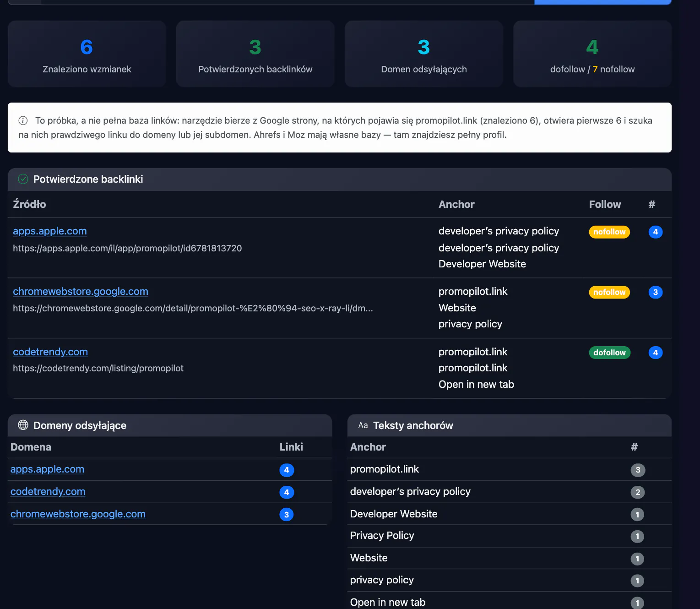Click the promopilot.link anchor text row
Image resolution: width=700 pixels, height=609 pixels.
(x=509, y=469)
